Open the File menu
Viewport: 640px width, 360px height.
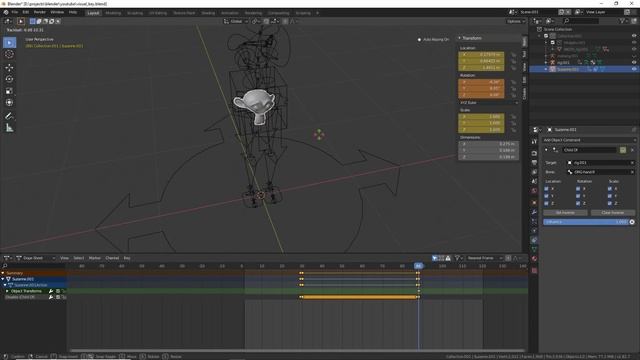(x=15, y=12)
